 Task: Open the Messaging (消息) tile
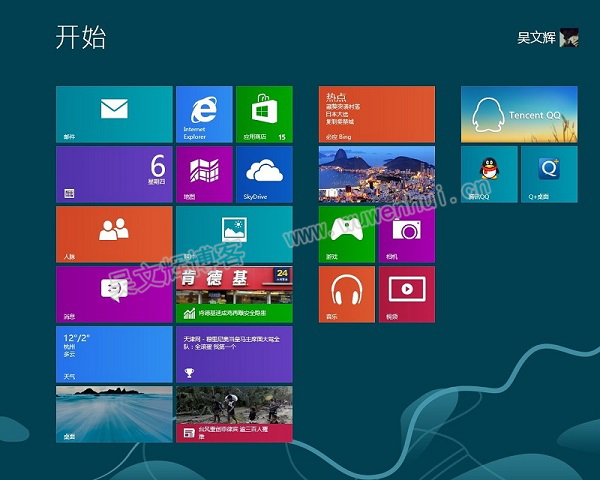click(114, 294)
